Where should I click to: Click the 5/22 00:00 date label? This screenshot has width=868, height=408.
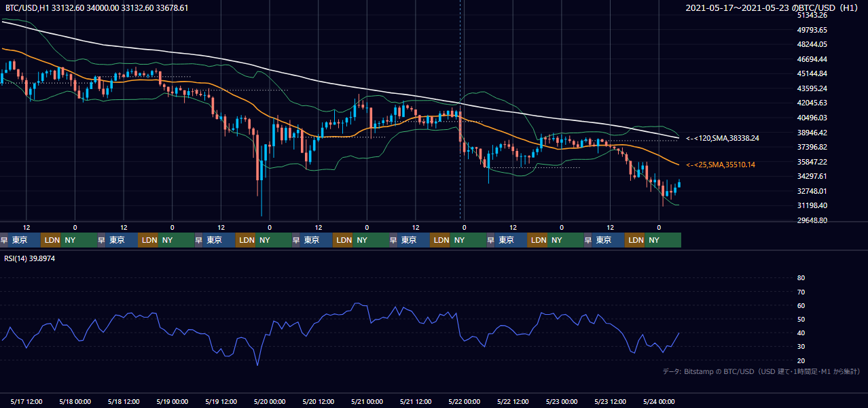click(x=466, y=401)
